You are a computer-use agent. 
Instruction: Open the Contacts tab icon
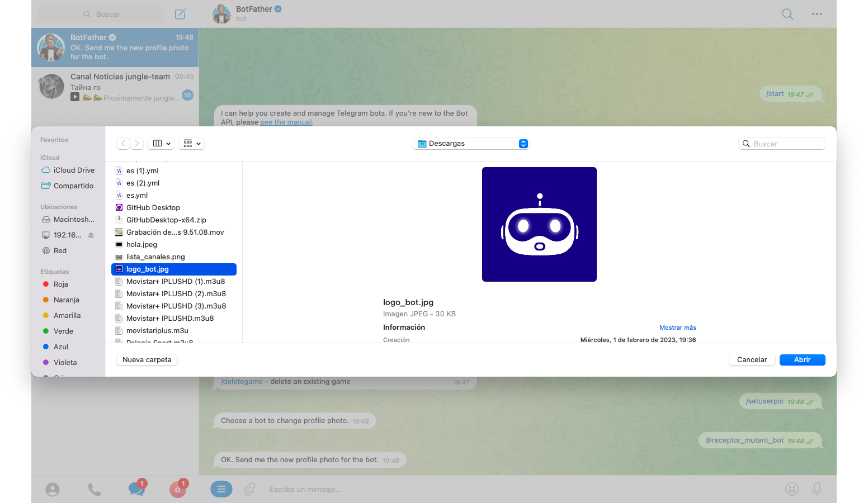point(53,490)
